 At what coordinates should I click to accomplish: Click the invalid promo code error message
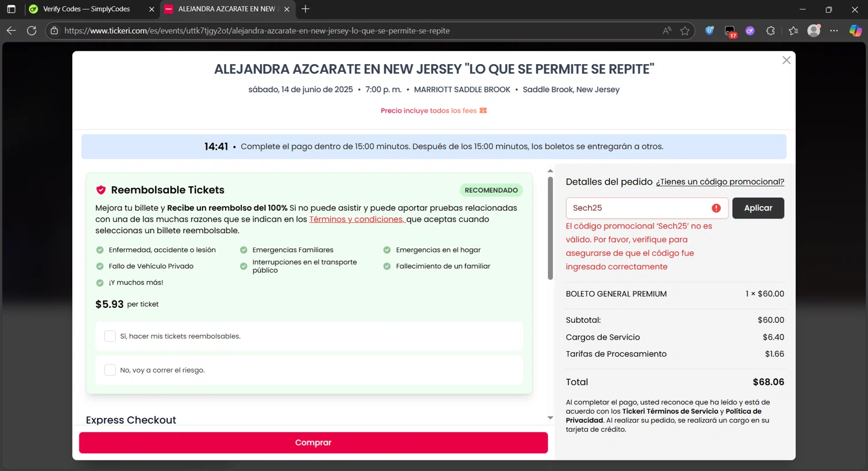coord(639,246)
